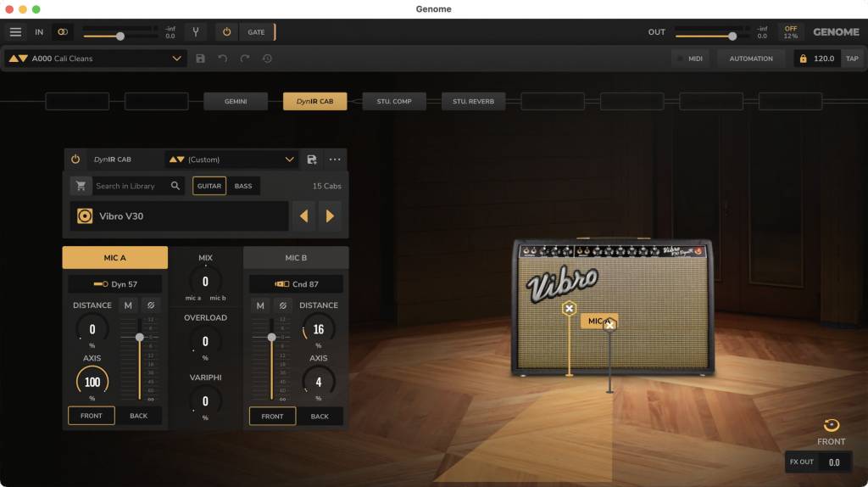Click the Mic A level fader handle
868x487 pixels.
point(140,337)
